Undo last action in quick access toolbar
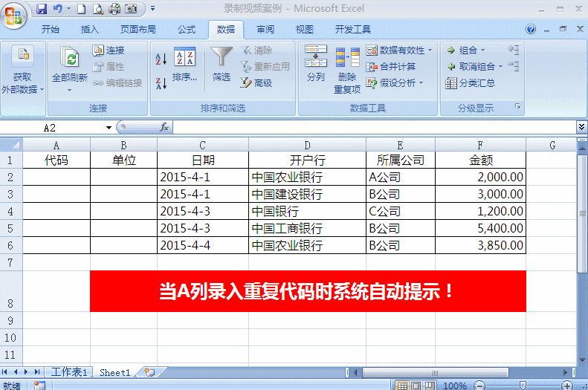Image resolution: width=588 pixels, height=390 pixels. coord(57,9)
